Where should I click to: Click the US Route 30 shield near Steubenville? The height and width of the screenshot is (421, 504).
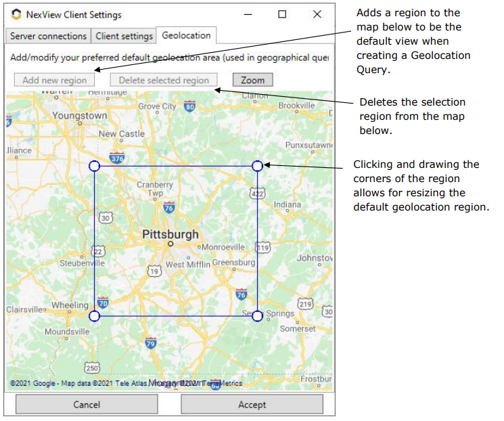point(106,218)
